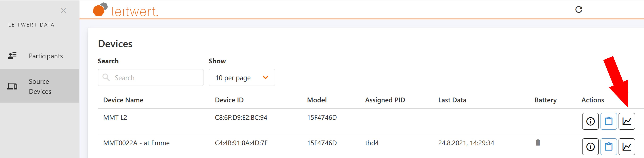Open info details for device MMT L2
Screen dimensions: 644x158
point(590,121)
